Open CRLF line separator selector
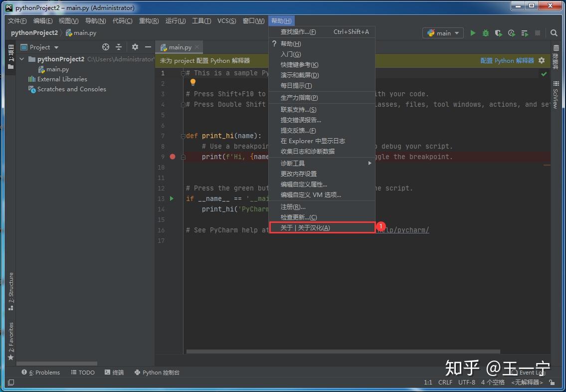 point(445,382)
